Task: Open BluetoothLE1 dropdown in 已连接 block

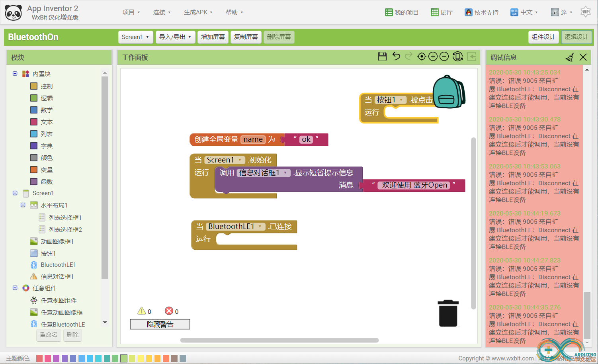Action: (236, 227)
